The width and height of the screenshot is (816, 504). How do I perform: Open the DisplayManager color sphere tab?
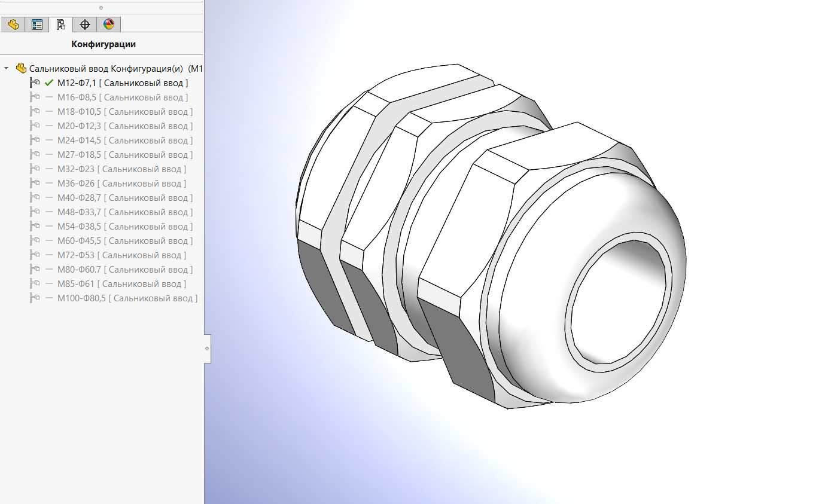108,25
